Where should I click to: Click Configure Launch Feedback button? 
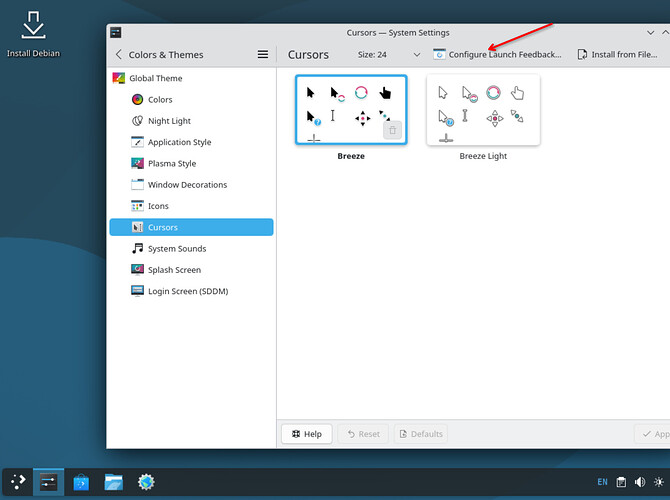497,55
